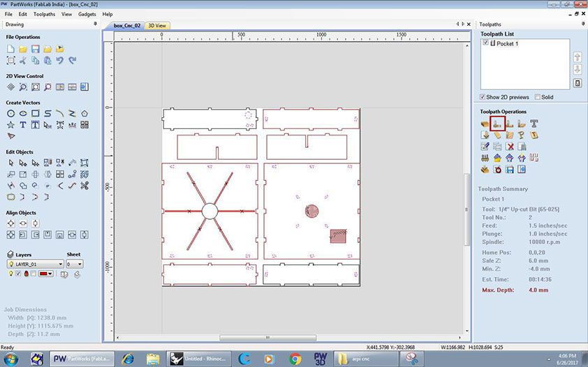588x367 pixels.
Task: Create a Pocket toolpath
Action: point(510,123)
